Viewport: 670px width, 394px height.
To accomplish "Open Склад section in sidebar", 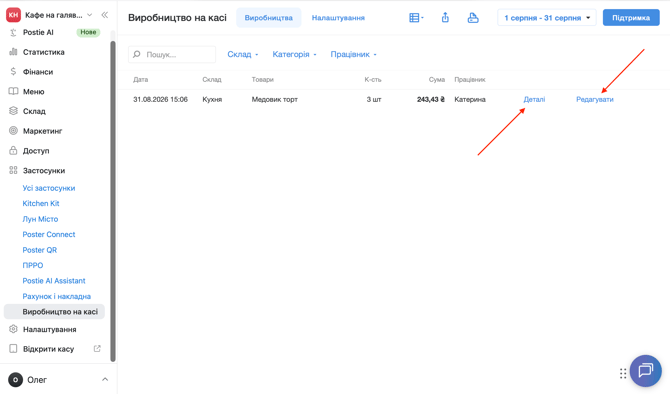I will click(34, 111).
